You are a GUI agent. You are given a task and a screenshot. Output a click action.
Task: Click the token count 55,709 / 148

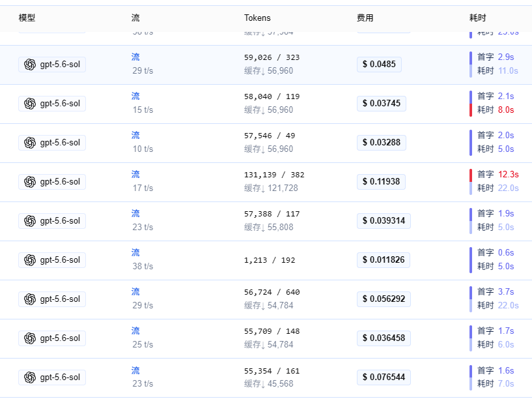(272, 331)
